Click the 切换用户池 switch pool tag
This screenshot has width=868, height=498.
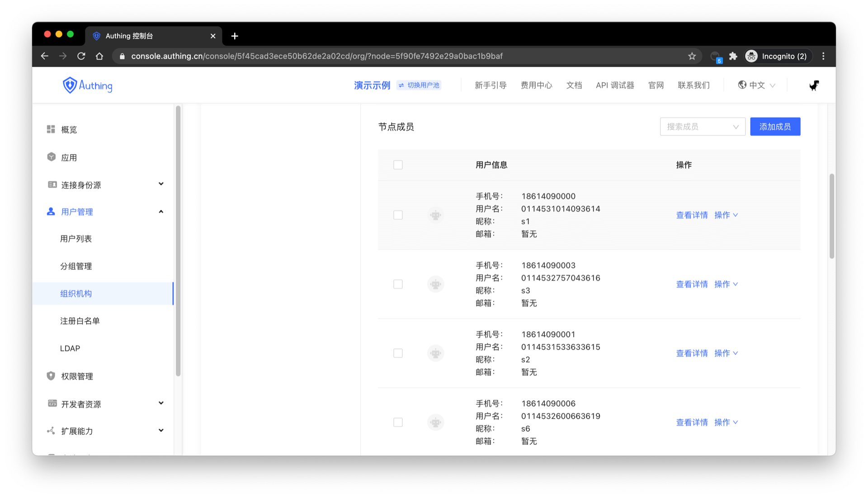pos(419,85)
